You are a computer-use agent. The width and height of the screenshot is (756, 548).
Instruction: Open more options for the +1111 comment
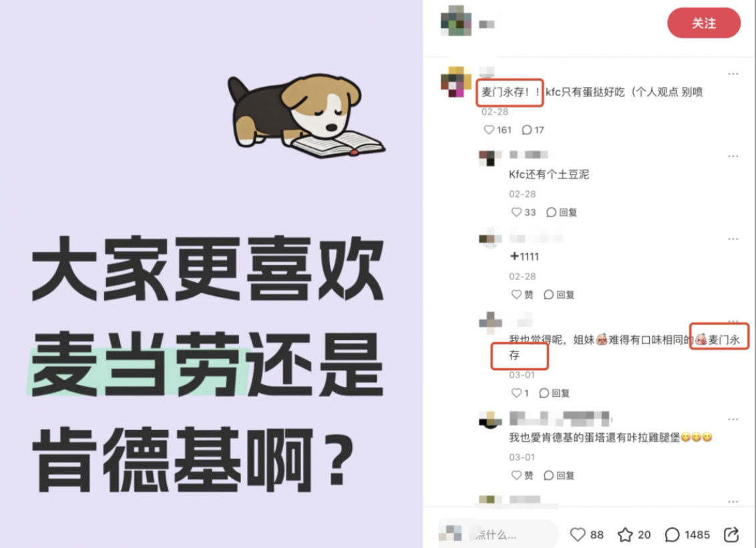733,239
